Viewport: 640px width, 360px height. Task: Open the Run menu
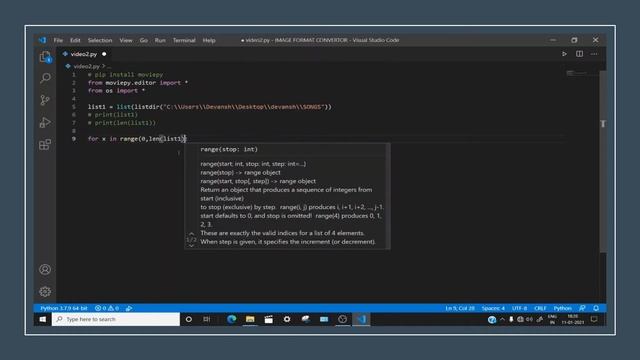click(160, 40)
